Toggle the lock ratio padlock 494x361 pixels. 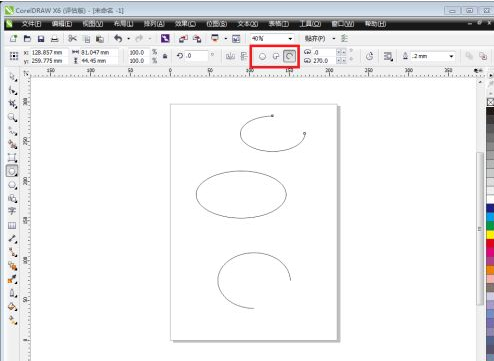point(165,56)
